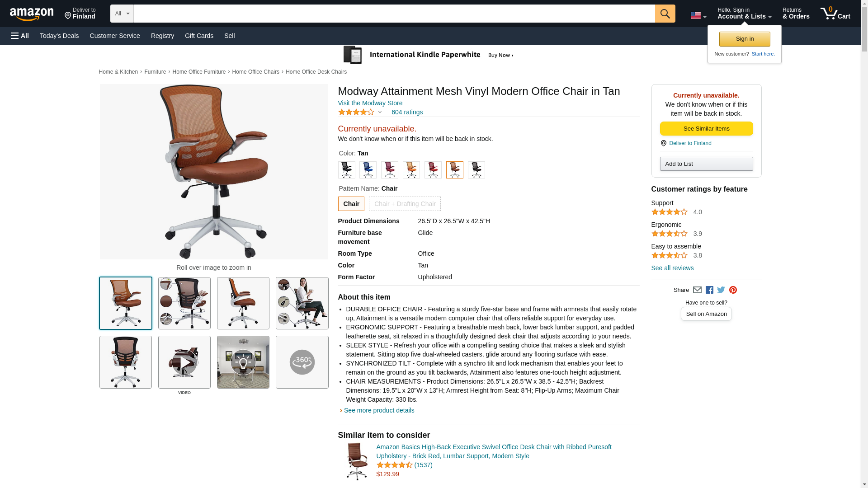
Task: Share this item by email icon
Action: pos(697,290)
